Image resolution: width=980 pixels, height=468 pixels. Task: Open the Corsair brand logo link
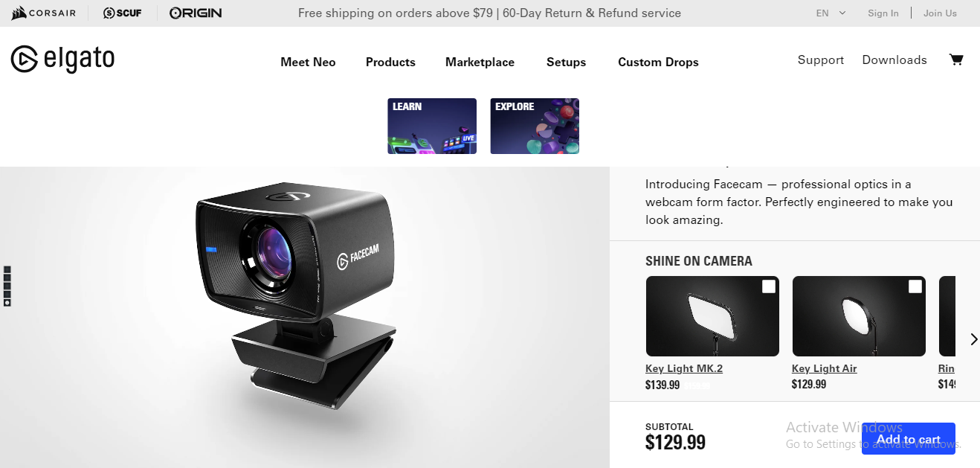44,13
